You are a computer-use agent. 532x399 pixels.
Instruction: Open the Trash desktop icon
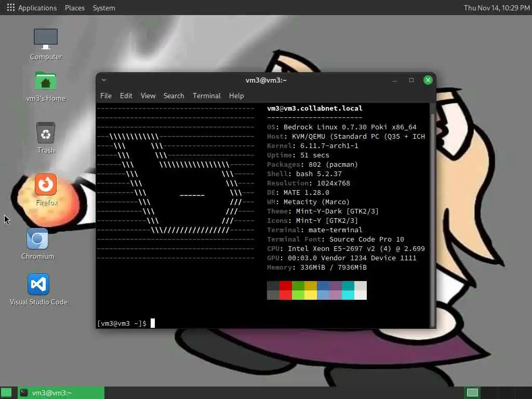pyautogui.click(x=46, y=133)
